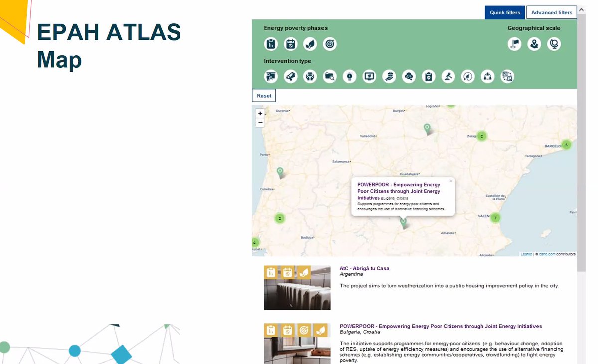598x364 pixels.
Task: Choose the headset helpdesk intervention icon
Action: click(409, 76)
